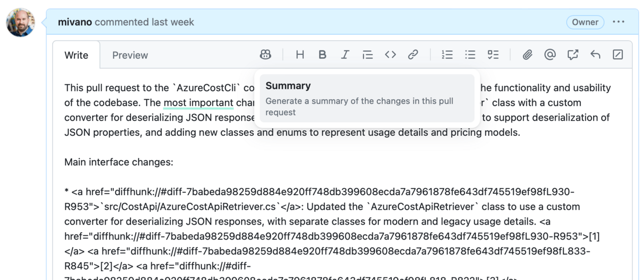The height and width of the screenshot is (280, 644).
Task: Choose Summary from Copilot menu
Action: click(367, 98)
